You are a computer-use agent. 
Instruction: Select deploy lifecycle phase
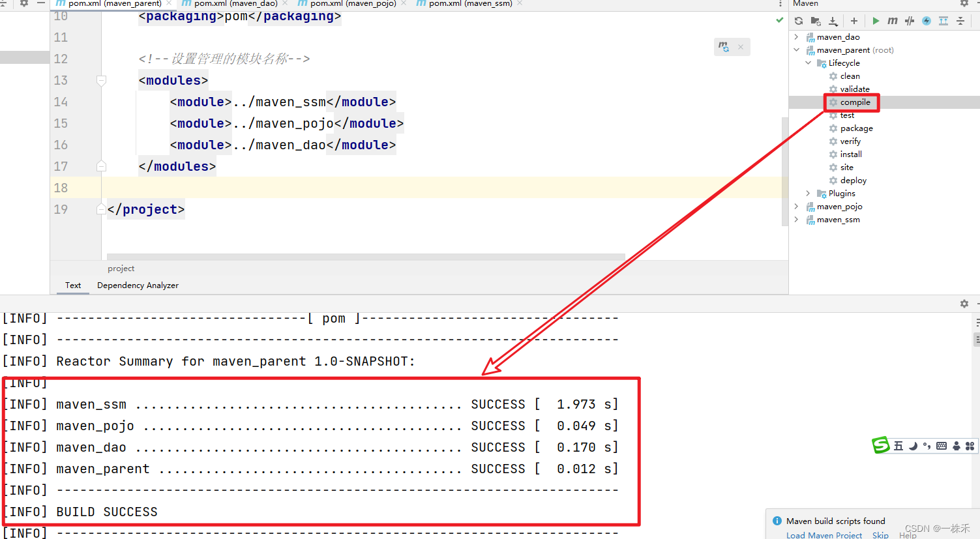(853, 181)
